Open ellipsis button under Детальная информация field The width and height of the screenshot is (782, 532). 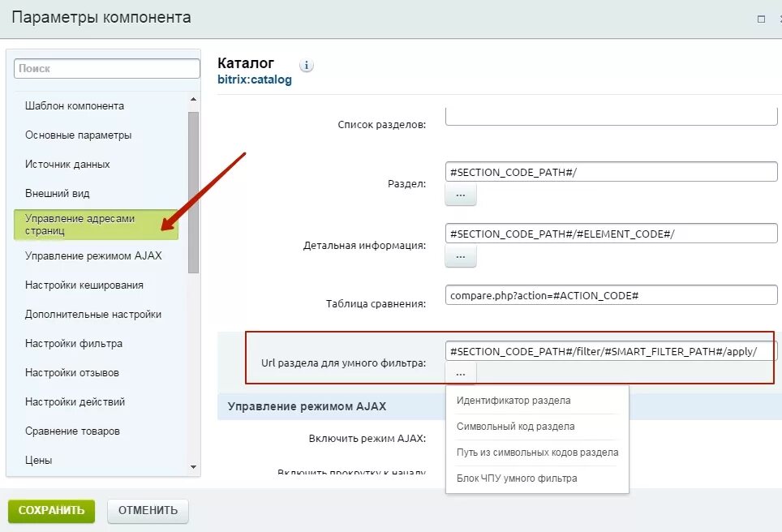[460, 256]
